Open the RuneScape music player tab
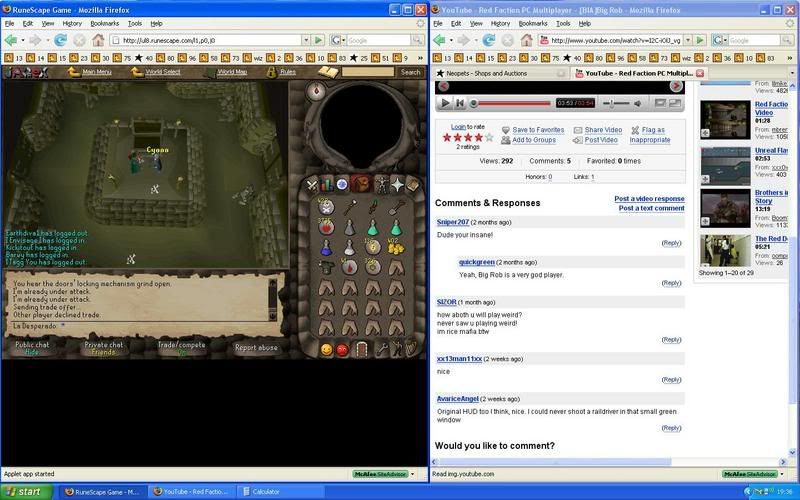 [x=411, y=348]
